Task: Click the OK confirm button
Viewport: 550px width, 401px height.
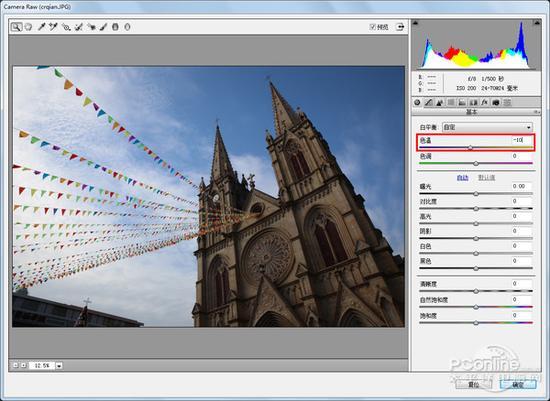Action: [518, 385]
